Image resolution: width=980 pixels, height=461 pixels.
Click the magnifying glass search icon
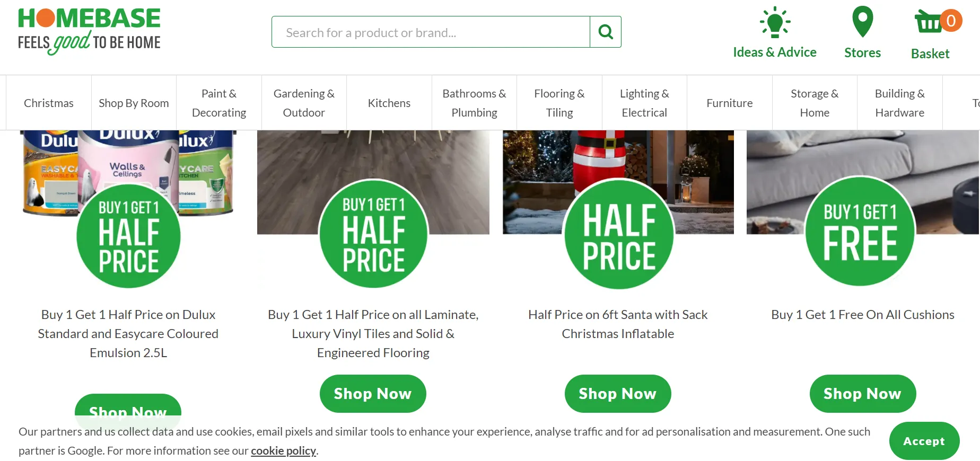pyautogui.click(x=605, y=32)
